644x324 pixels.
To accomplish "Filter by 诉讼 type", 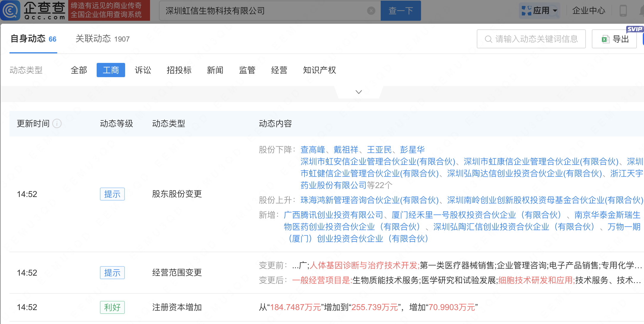I will (x=143, y=70).
